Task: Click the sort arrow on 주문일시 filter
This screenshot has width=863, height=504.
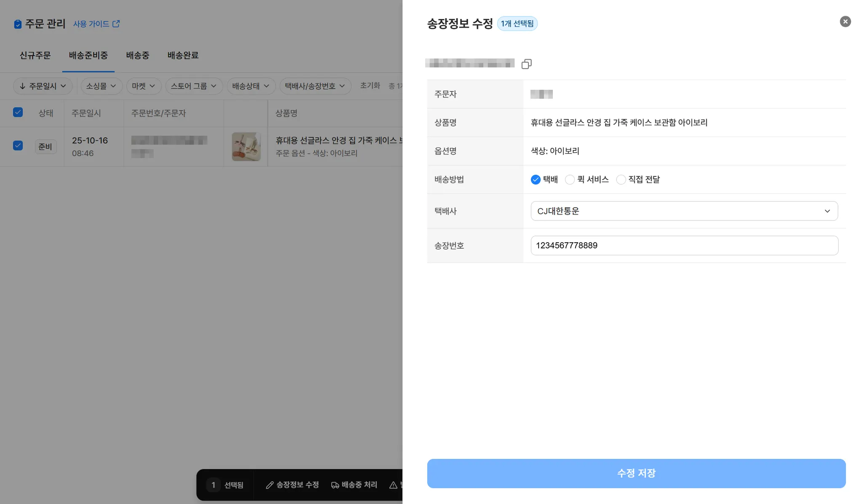Action: 23,86
